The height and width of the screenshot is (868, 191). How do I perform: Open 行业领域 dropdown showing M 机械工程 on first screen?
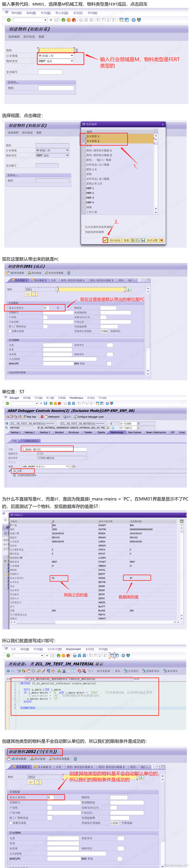(x=72, y=56)
